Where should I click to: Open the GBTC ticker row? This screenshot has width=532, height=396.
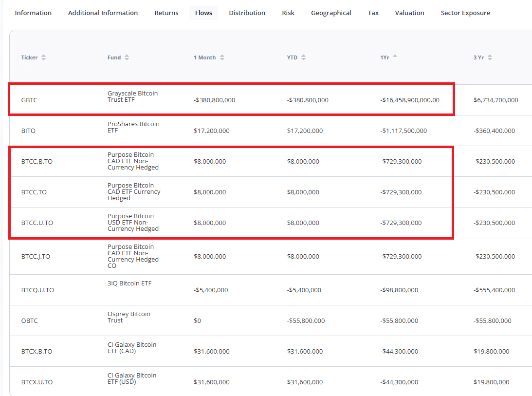29,100
